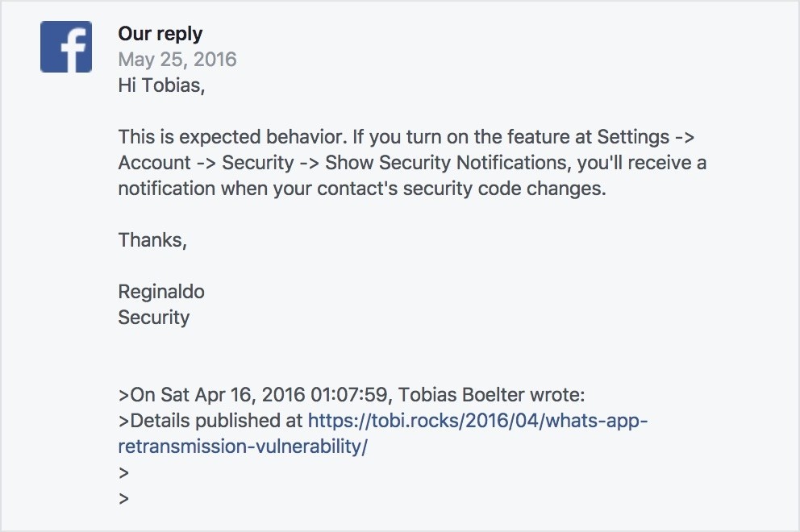Screen dimensions: 800x532
Task: Click the "Thanks," closing line
Action: point(152,240)
